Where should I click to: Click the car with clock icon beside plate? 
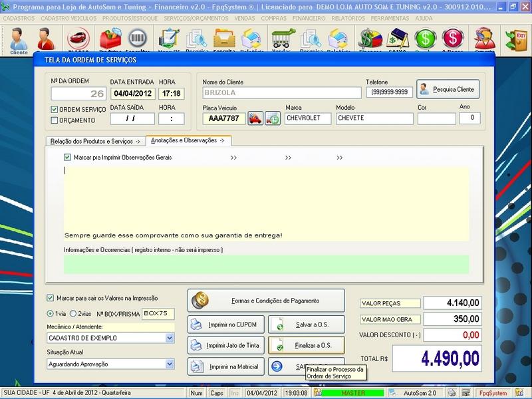click(273, 118)
